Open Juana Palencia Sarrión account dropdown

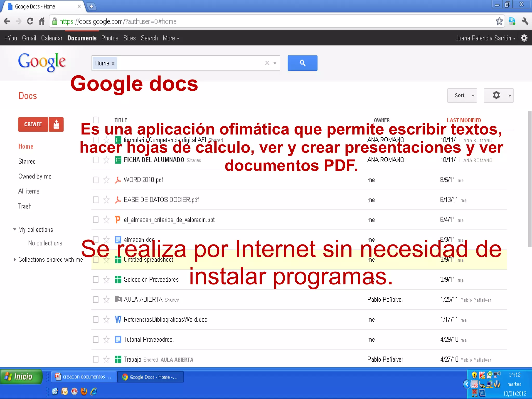tap(485, 38)
